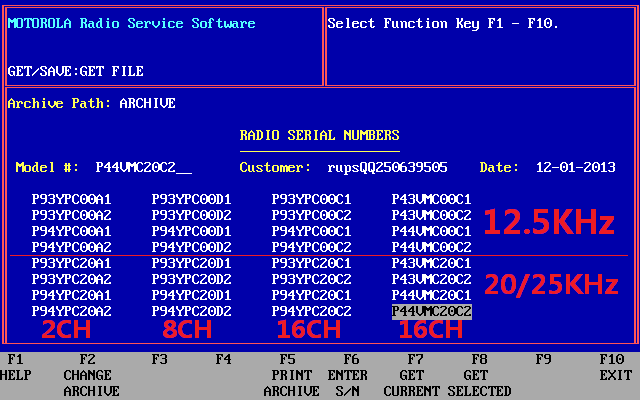
Task: Select serial number P94YPC20D2
Action: 191,311
